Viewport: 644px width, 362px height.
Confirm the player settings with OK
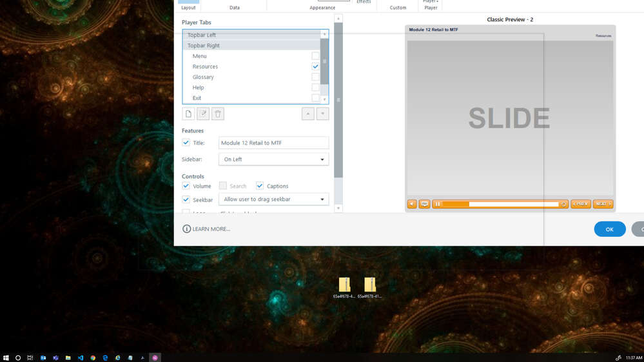click(x=610, y=229)
